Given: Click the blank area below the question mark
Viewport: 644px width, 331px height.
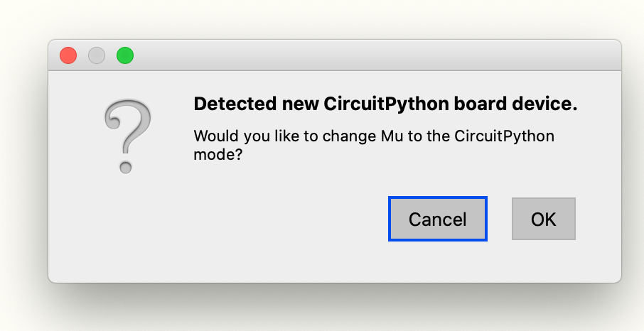Looking at the screenshot, I should [127, 226].
